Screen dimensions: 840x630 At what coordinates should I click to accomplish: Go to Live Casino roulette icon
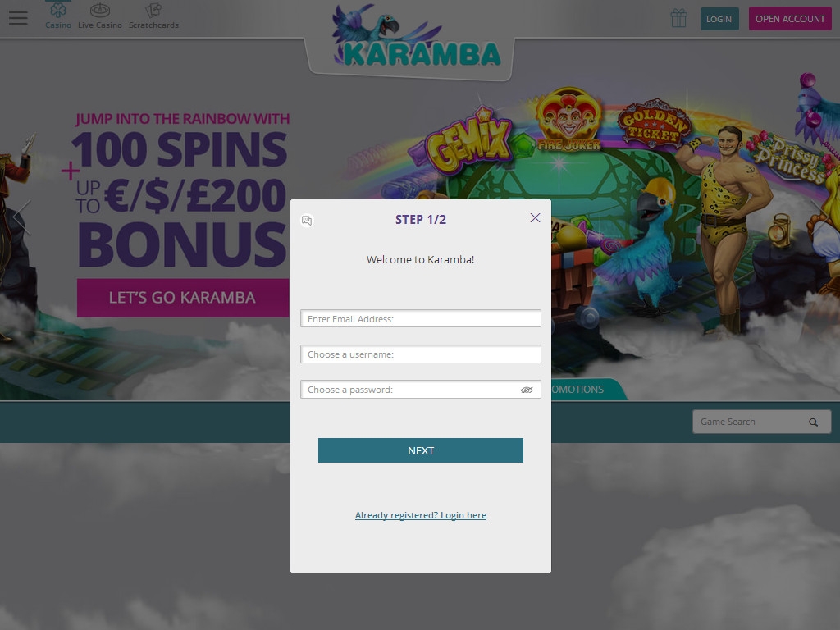(99, 10)
